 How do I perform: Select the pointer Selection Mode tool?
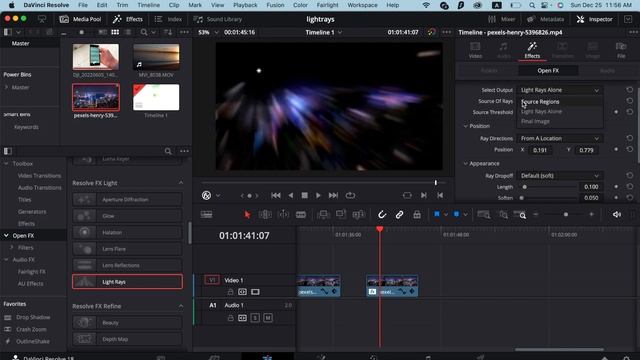point(247,215)
